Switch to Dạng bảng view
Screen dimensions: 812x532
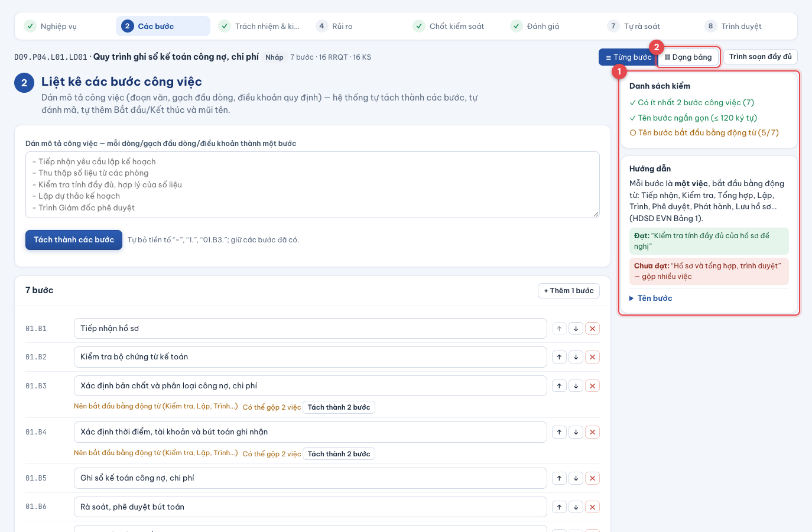click(x=688, y=57)
